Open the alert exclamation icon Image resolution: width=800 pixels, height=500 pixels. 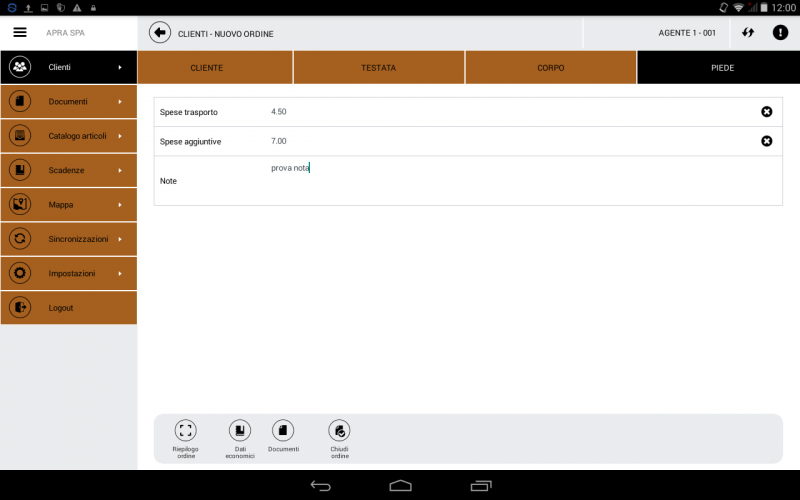pos(780,32)
